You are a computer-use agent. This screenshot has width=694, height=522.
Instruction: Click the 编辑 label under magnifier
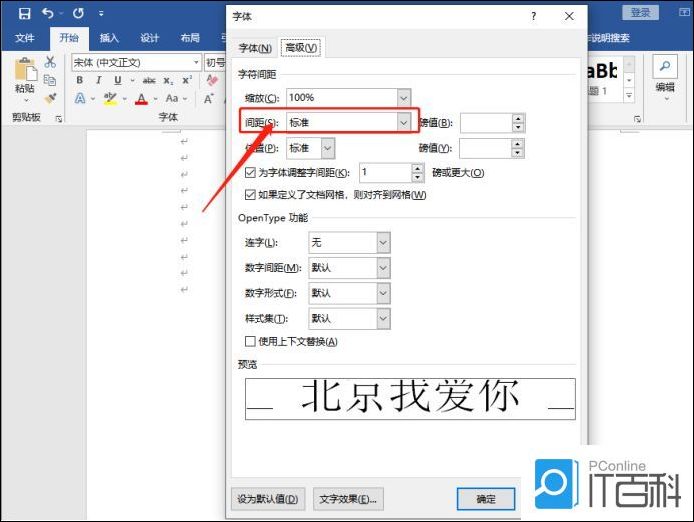tap(665, 87)
